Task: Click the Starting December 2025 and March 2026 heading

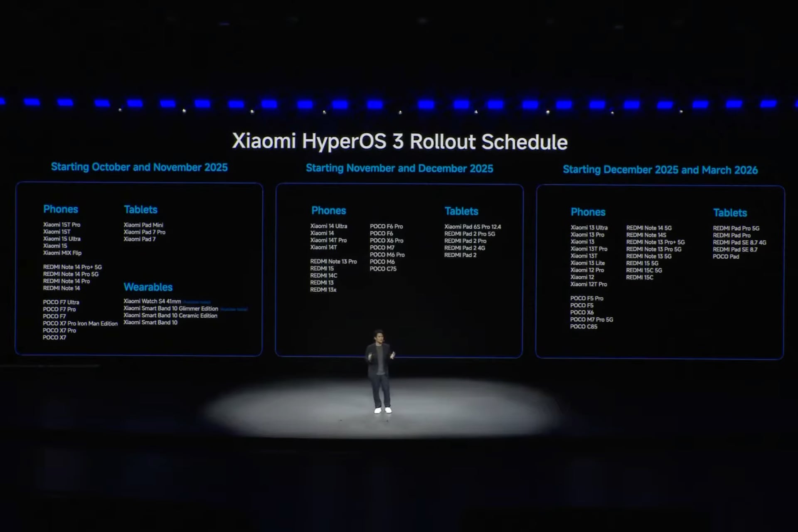Action: 660,170
